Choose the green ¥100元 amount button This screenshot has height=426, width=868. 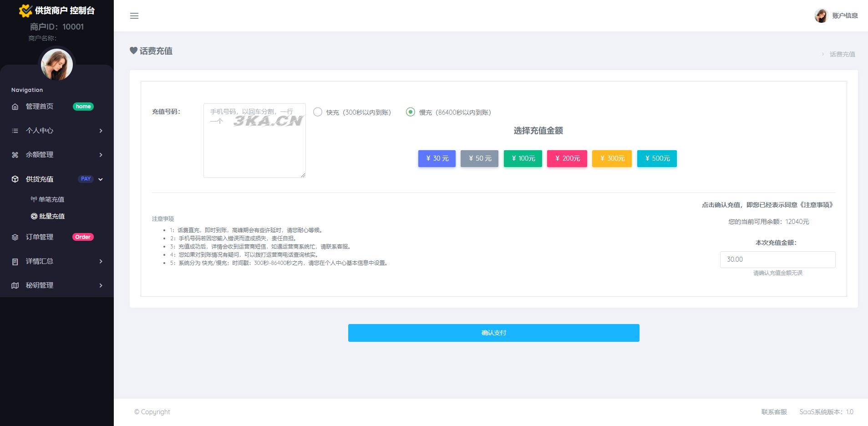pyautogui.click(x=523, y=158)
